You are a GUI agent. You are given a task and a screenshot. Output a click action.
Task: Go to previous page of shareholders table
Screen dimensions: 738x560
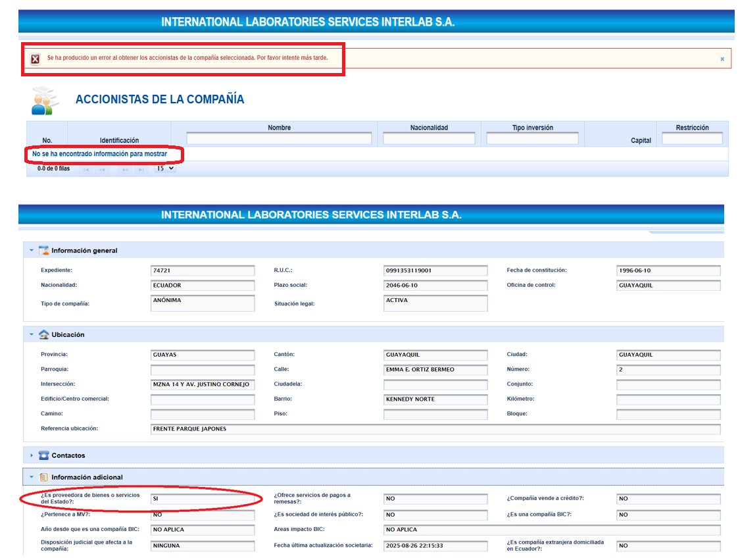102,169
